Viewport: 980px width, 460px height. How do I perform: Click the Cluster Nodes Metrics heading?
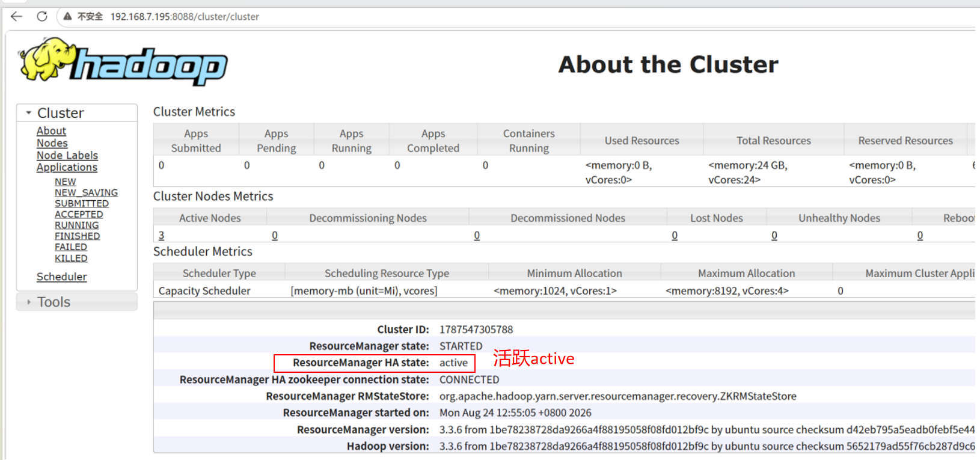tap(213, 196)
